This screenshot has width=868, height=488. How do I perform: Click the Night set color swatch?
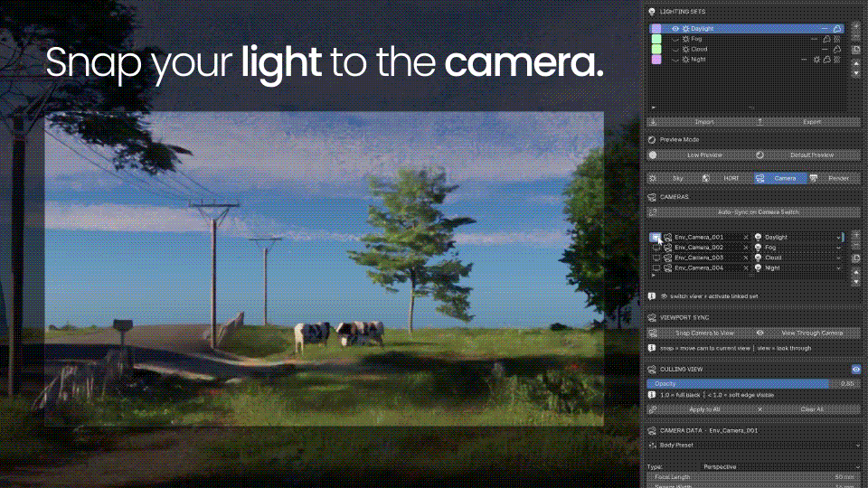tap(656, 60)
